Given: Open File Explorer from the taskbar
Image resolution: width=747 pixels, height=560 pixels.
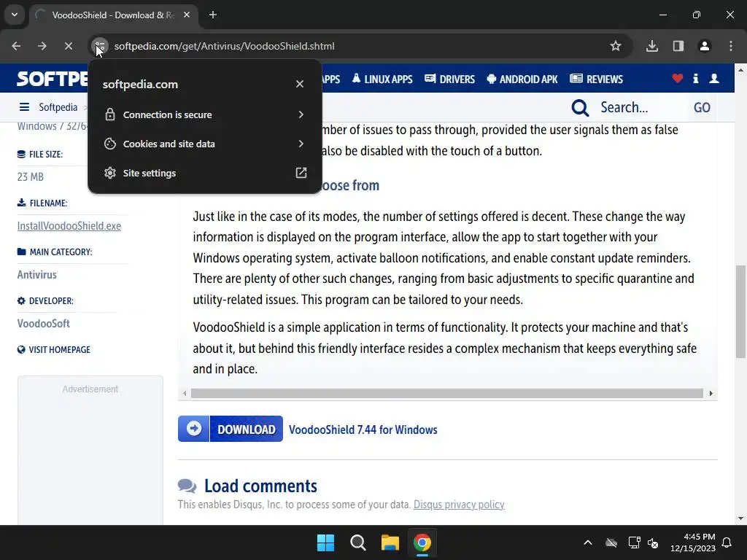Looking at the screenshot, I should (390, 542).
